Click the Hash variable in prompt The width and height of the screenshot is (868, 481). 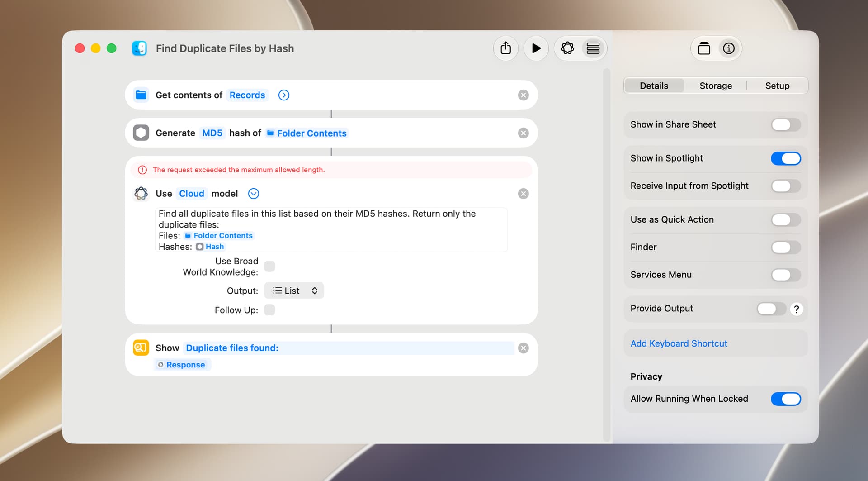[210, 247]
